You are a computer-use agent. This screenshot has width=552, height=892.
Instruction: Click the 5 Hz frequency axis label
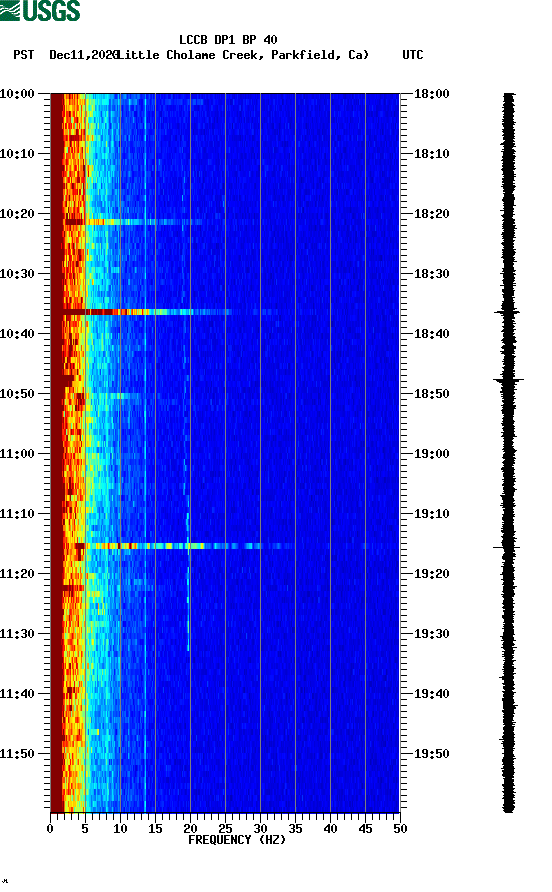tap(85, 829)
